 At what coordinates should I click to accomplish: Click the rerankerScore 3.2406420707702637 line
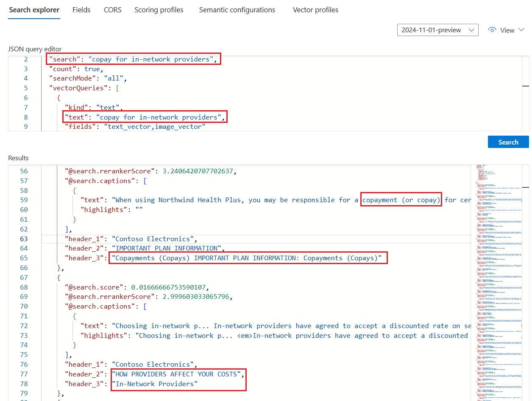[x=150, y=171]
